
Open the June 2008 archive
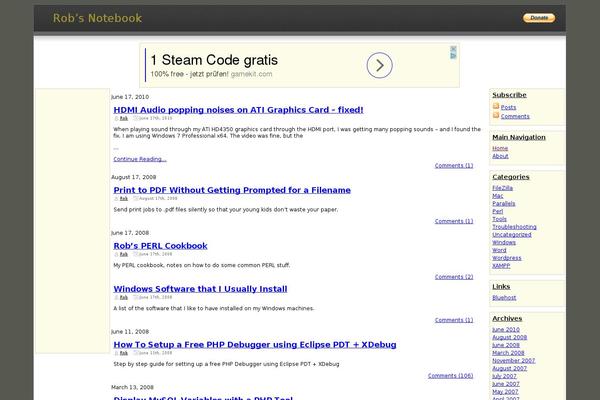pyautogui.click(x=506, y=345)
